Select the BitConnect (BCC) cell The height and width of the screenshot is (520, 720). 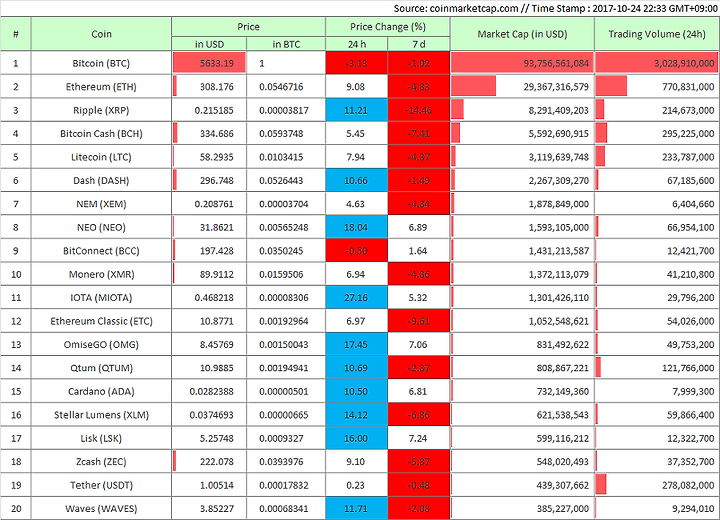click(101, 251)
